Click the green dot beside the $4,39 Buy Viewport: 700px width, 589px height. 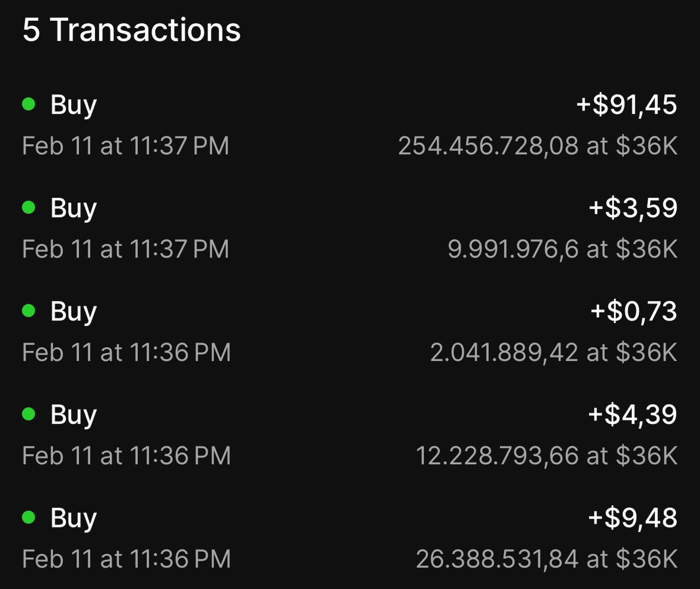click(28, 414)
